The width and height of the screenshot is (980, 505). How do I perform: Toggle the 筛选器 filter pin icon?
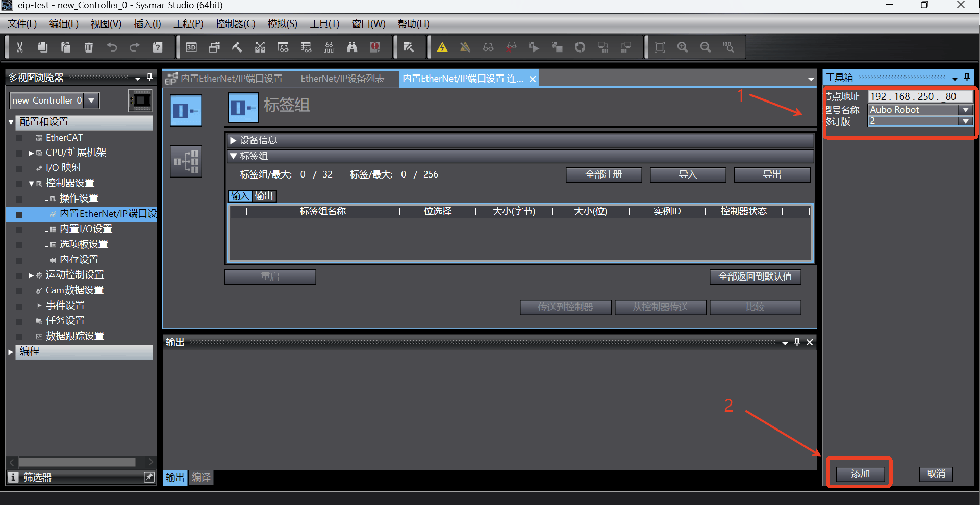(x=149, y=477)
